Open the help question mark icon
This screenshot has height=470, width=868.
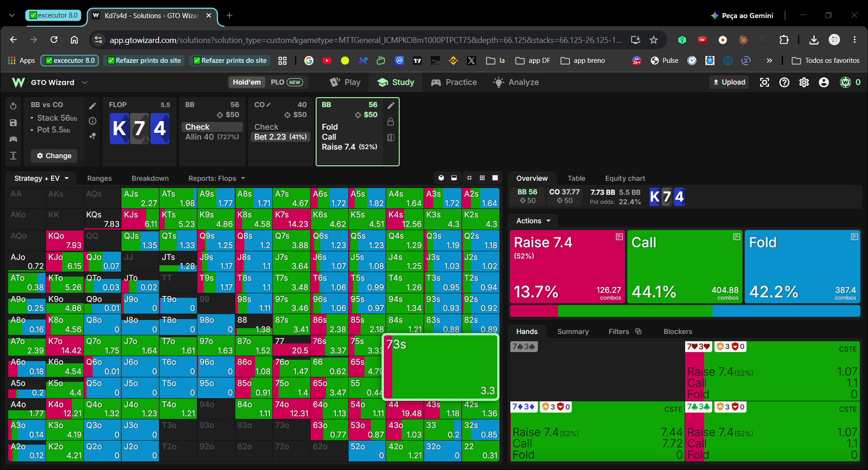784,82
